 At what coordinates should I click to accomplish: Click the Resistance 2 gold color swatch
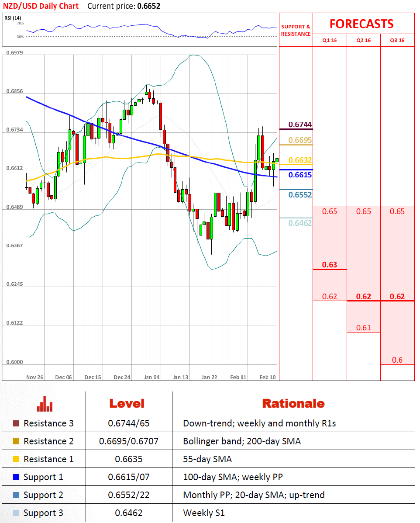point(16,441)
